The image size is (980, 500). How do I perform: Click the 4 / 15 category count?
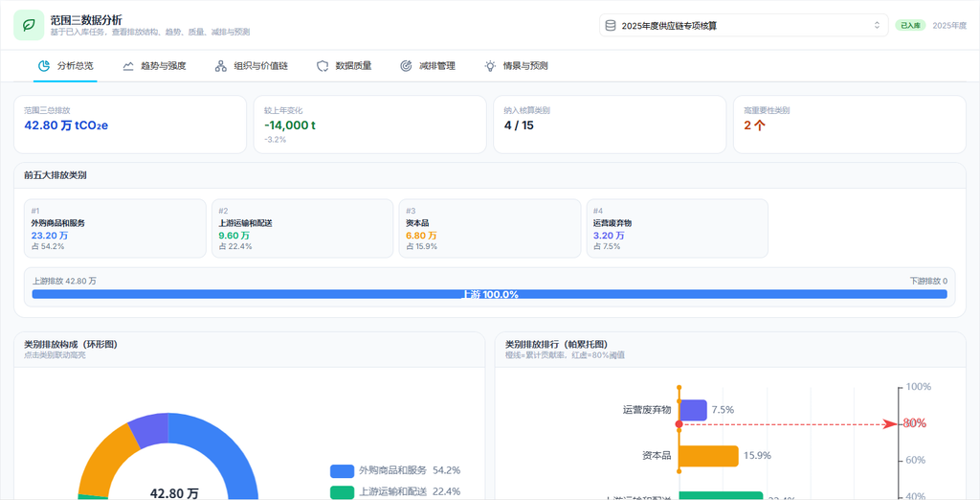tap(519, 125)
